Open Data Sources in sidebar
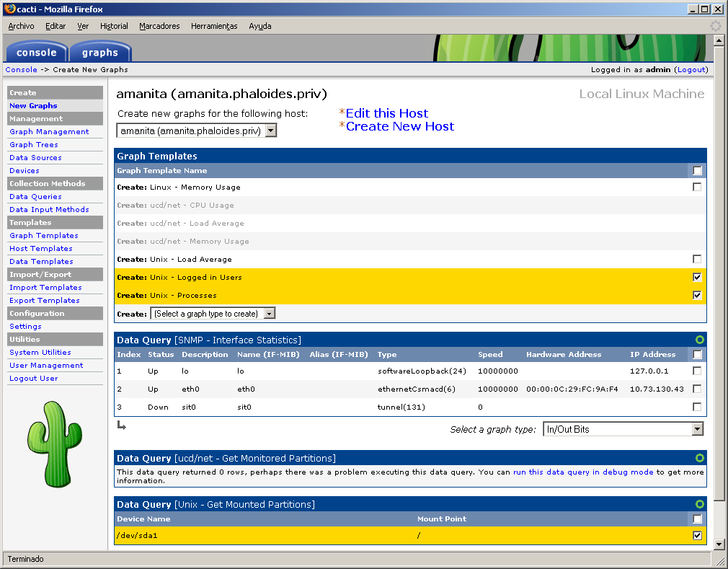Screen dimensions: 728x569 click(36, 157)
